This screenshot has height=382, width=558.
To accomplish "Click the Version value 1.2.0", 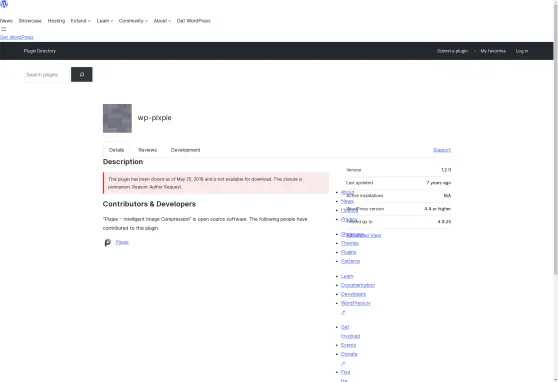I will tap(446, 170).
